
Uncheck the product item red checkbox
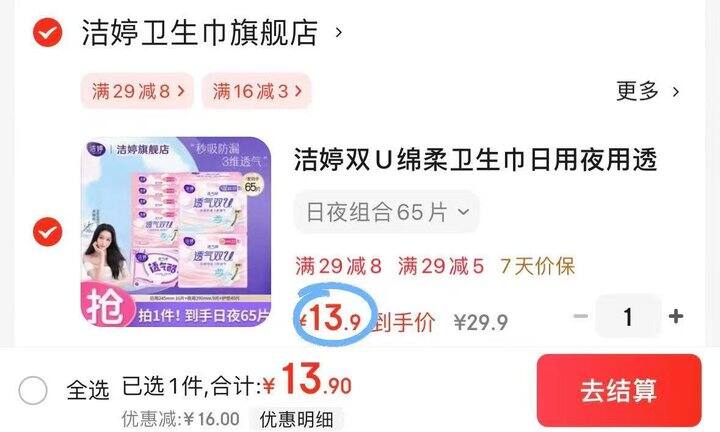(48, 232)
